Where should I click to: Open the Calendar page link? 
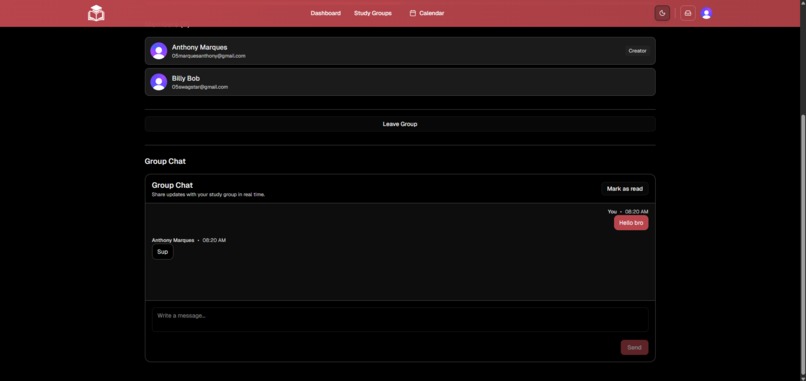tap(431, 13)
